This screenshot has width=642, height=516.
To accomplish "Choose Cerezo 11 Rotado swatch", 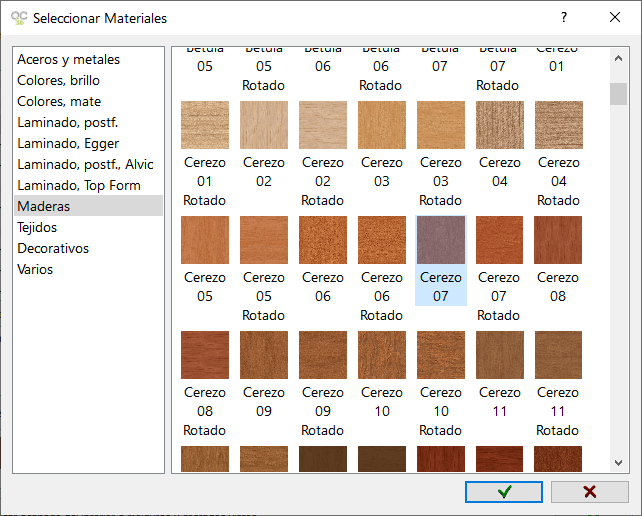I will [558, 355].
